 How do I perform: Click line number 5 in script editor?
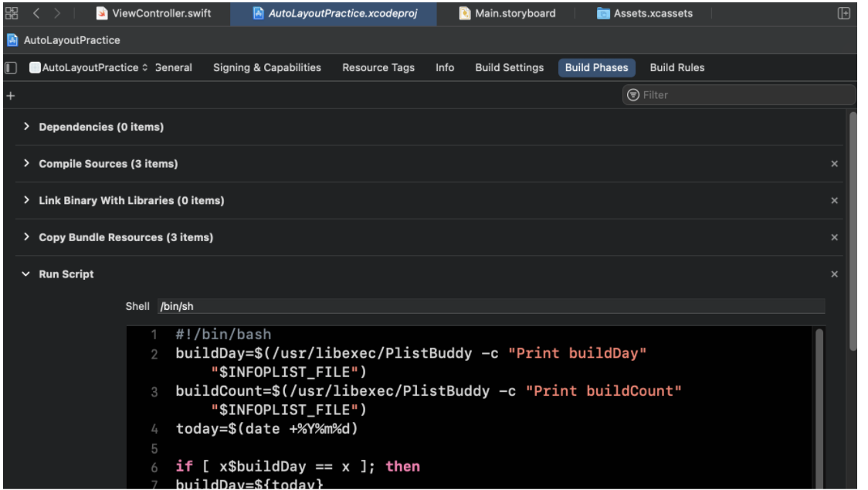coord(154,447)
